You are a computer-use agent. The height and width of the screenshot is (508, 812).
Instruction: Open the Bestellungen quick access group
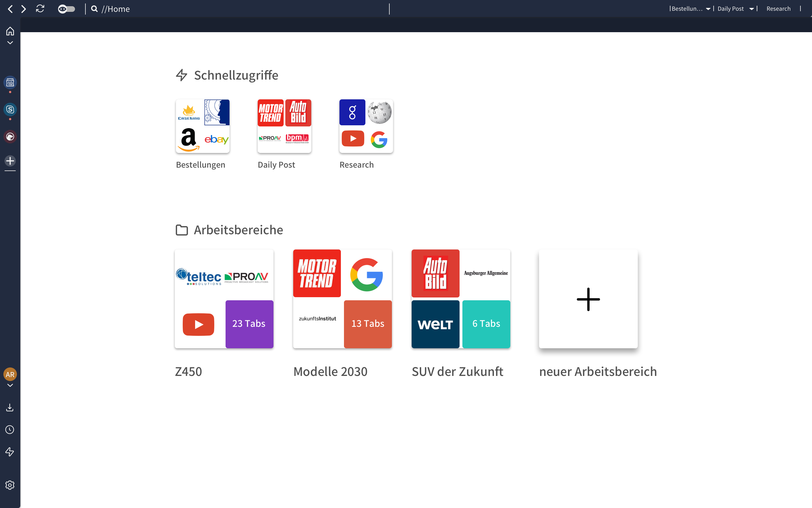pos(203,126)
